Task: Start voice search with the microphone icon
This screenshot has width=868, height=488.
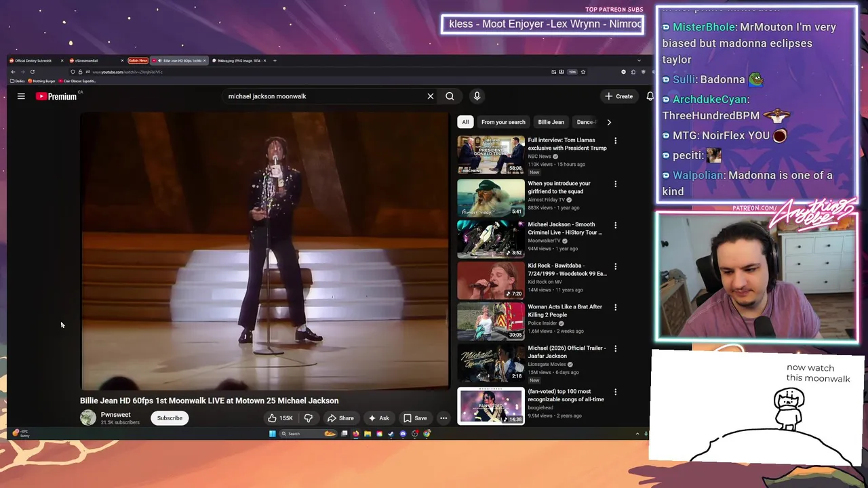Action: 477,96
